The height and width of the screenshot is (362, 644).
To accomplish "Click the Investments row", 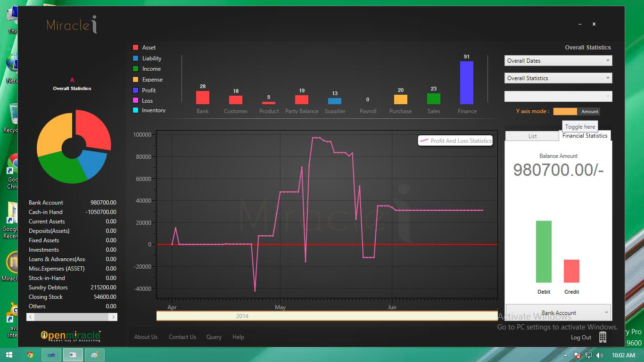I will click(x=72, y=250).
